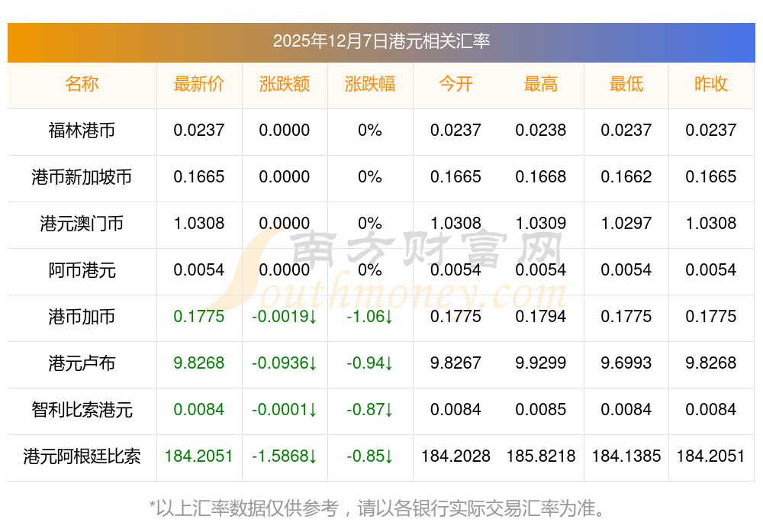
Task: Click the 今开 column header
Action: point(456,84)
